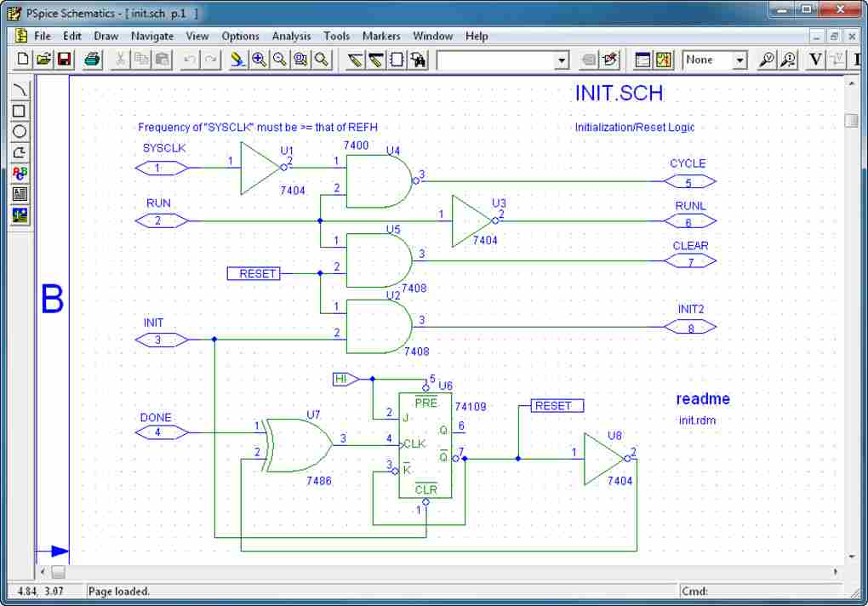Click the Zoom In magnifier icon

coord(259,60)
